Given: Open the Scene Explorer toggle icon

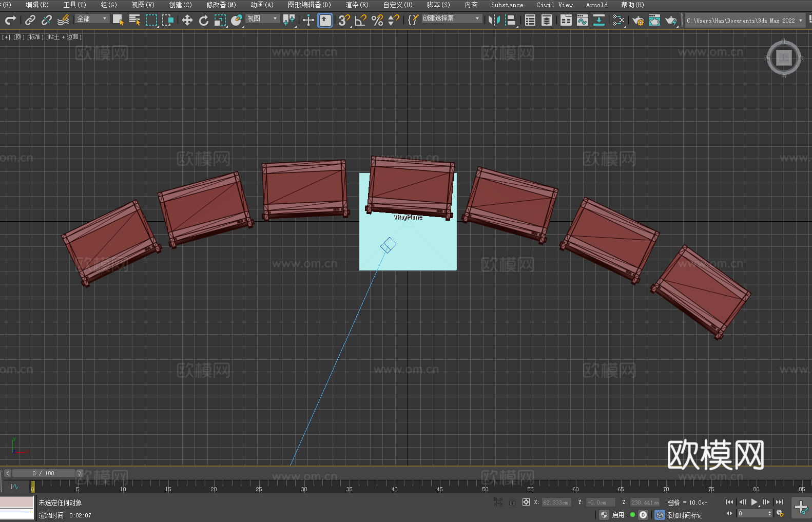Looking at the screenshot, I should pyautogui.click(x=530, y=20).
